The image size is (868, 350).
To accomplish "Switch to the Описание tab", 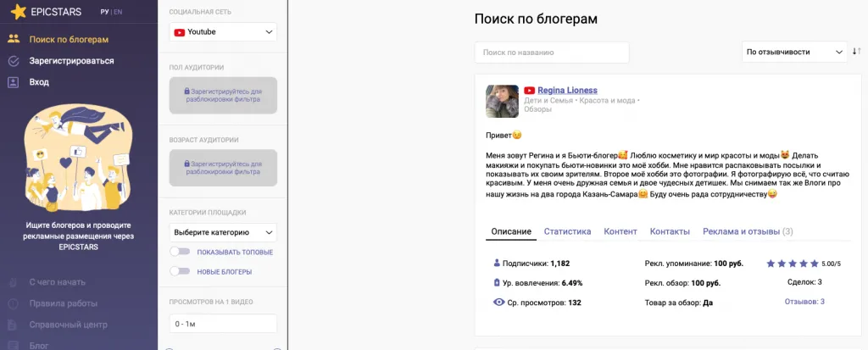I will [511, 231].
